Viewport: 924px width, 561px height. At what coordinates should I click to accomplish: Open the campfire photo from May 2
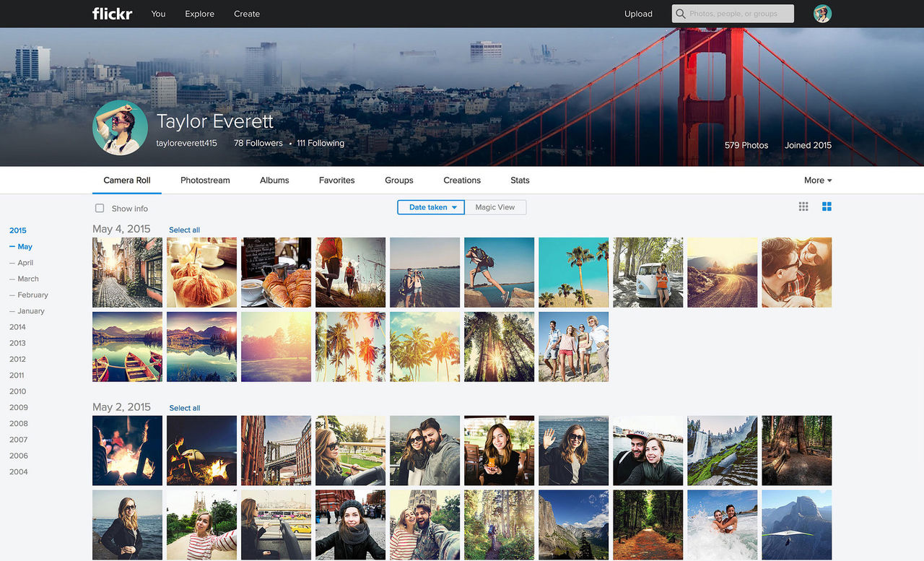click(x=127, y=451)
